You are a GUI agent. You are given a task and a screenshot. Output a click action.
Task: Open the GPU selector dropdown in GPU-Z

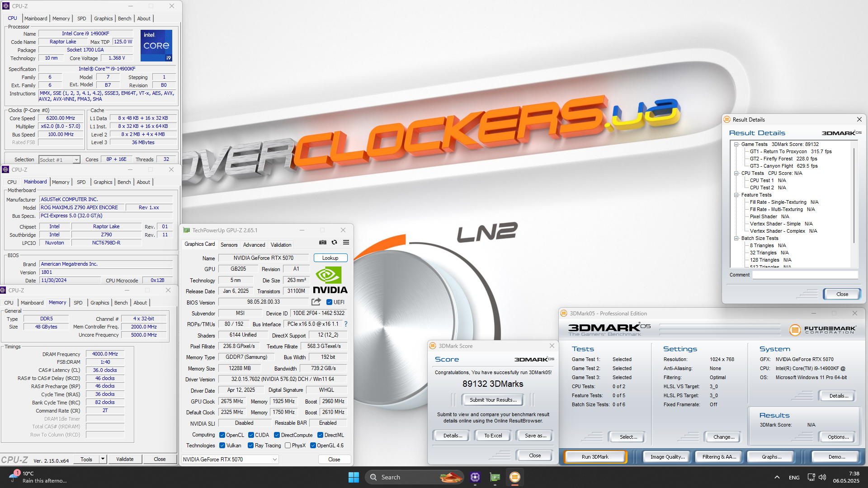point(230,460)
